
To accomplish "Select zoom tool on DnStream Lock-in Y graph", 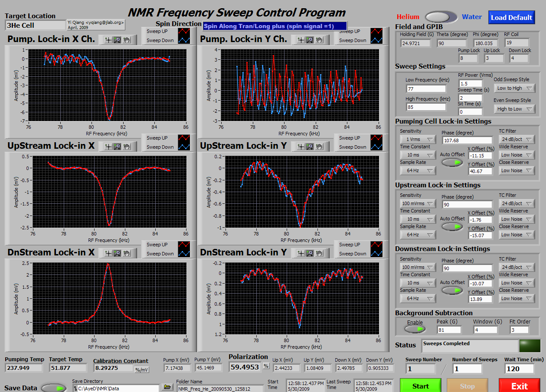I will [x=310, y=253].
